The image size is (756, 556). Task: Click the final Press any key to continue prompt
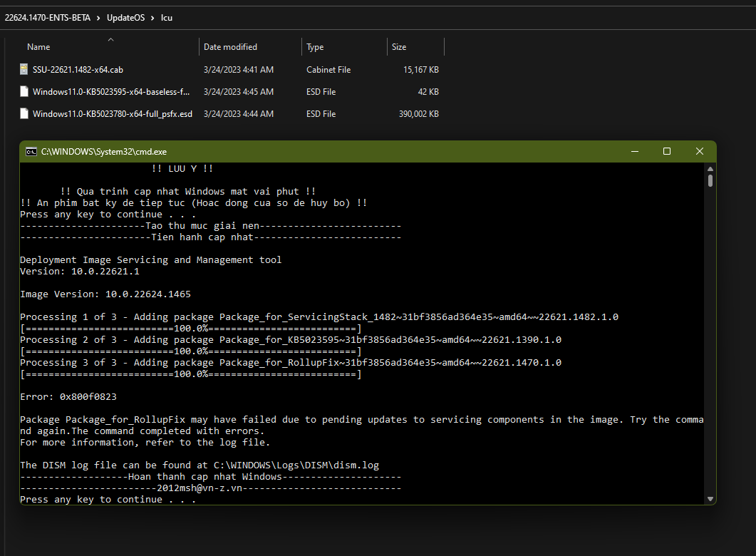coord(108,500)
